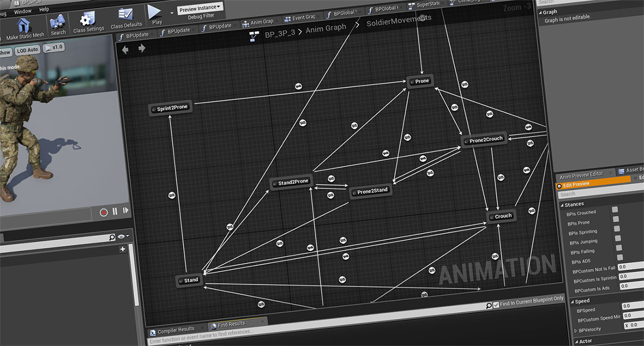
Task: Uncheck Find In Current Blueprint Only
Action: pyautogui.click(x=496, y=304)
